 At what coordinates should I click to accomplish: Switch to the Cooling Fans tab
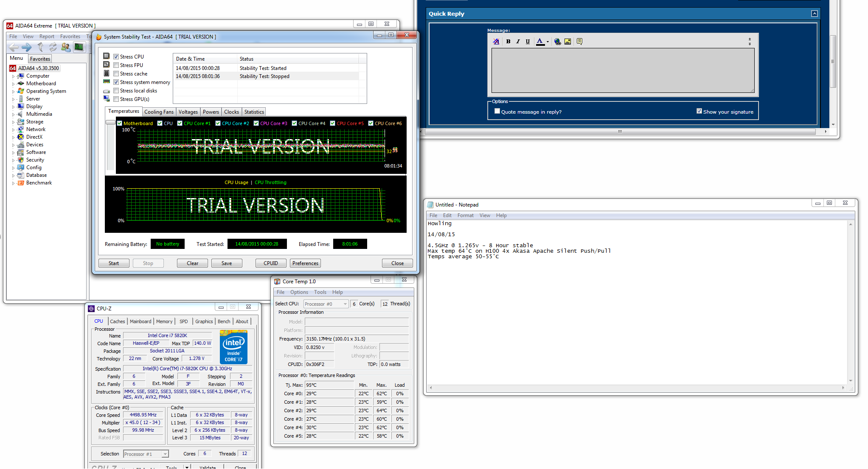pos(159,112)
